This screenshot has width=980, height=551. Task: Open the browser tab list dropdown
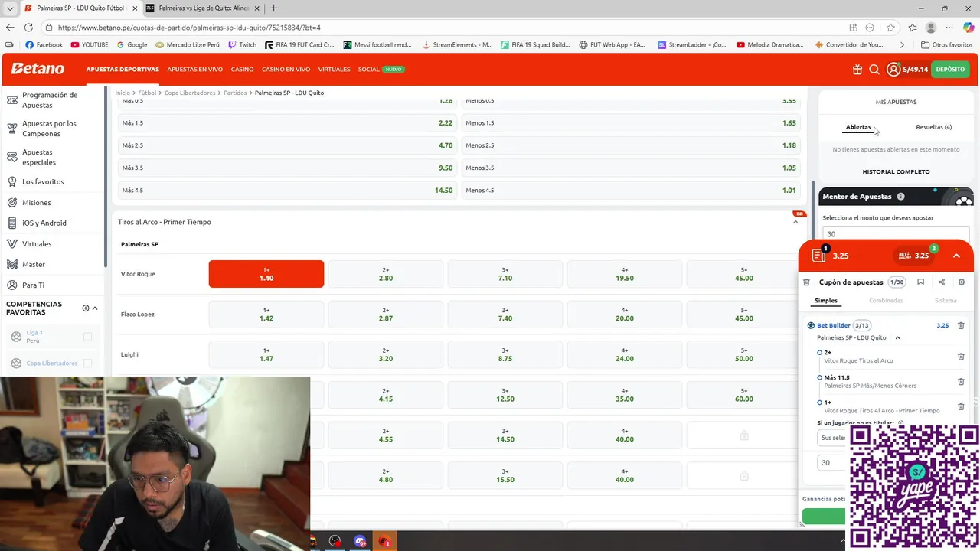coord(10,8)
